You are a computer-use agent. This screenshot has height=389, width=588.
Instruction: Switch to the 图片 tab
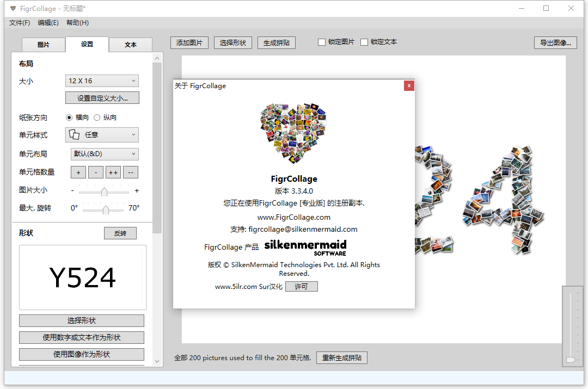[44, 45]
